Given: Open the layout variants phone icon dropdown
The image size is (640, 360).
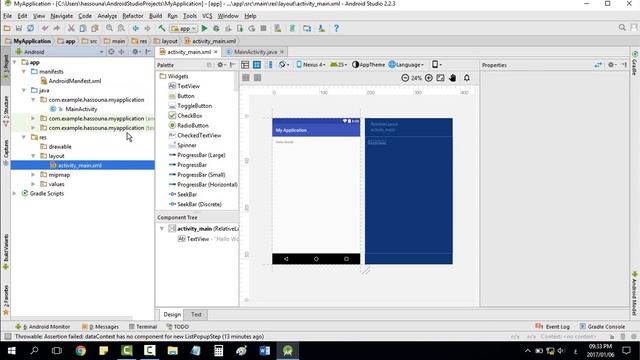Looking at the screenshot, I should tap(436, 64).
